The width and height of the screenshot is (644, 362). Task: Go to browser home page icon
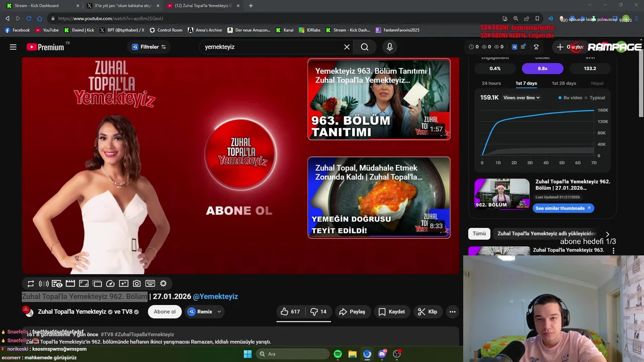click(x=40, y=19)
